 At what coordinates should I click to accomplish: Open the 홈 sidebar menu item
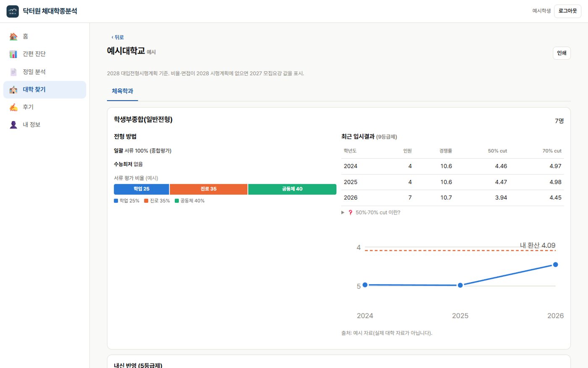45,36
